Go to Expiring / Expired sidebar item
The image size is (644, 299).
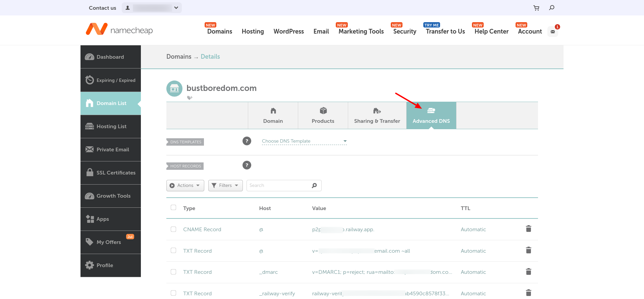(x=111, y=80)
